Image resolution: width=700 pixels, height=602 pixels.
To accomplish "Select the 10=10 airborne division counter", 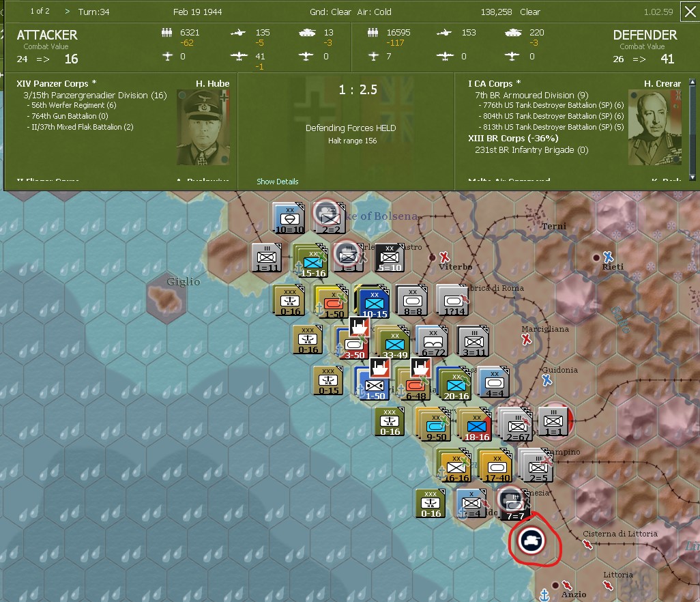I will coord(289,219).
